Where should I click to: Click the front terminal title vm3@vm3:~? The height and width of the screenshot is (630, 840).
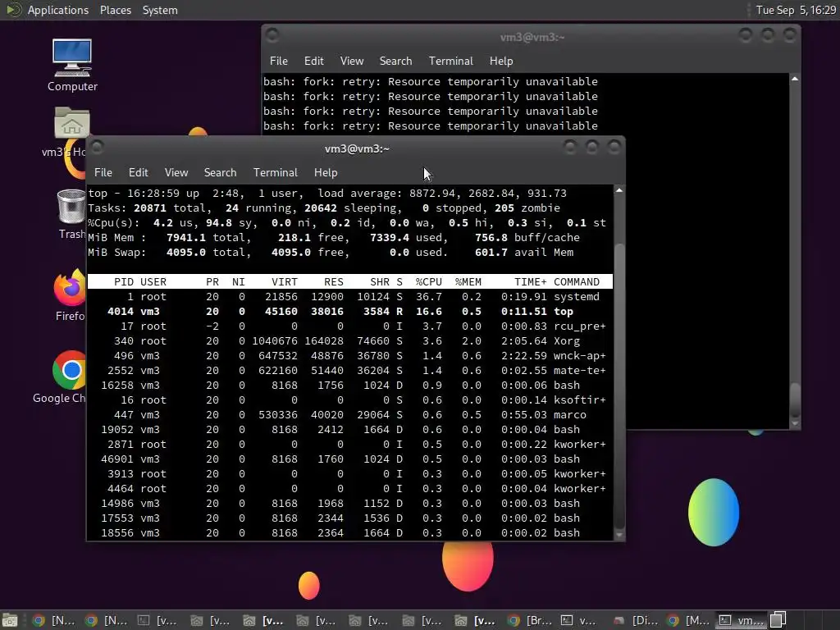pyautogui.click(x=357, y=149)
